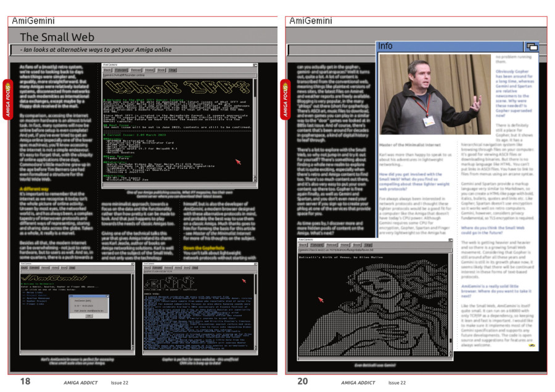Click the scroll arrows of the What IFF? window

[255, 178]
